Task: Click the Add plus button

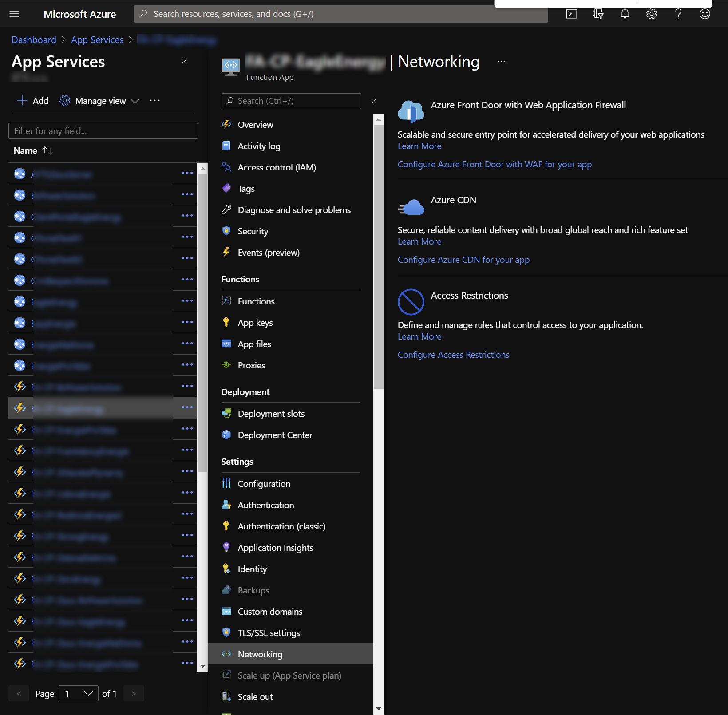Action: [x=32, y=101]
